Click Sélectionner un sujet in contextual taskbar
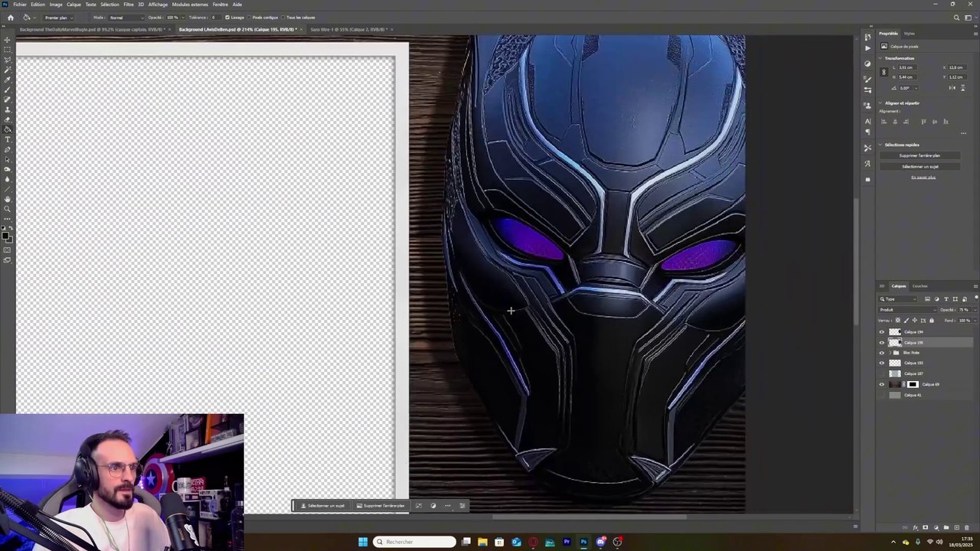 [322, 506]
